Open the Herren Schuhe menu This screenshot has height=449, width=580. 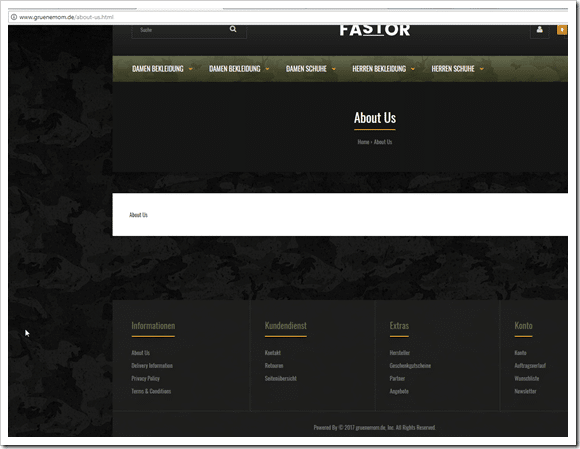point(453,69)
